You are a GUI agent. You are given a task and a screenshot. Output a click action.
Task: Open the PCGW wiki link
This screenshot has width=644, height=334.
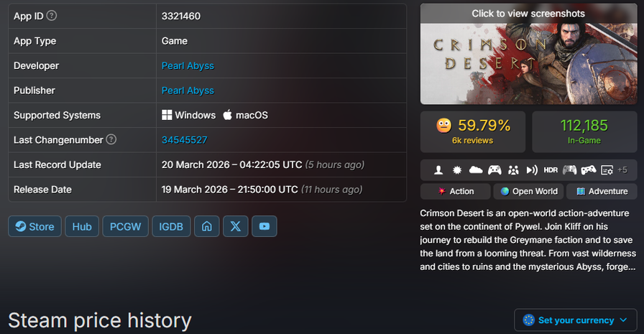125,226
